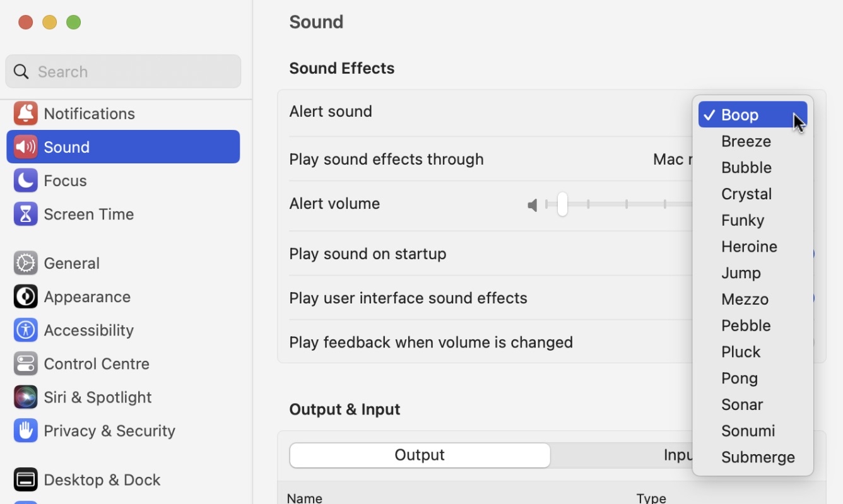Click the Control Centre switches icon
Viewport: 843px width, 504px height.
25,363
